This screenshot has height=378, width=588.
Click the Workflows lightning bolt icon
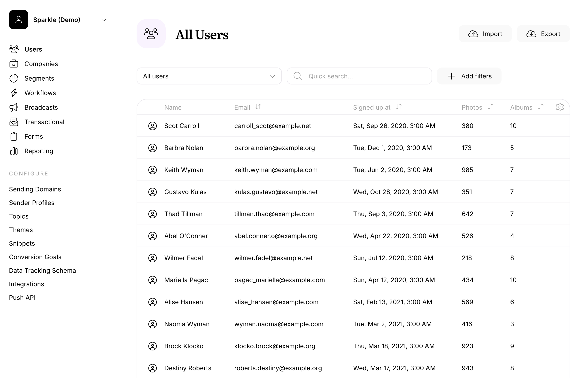pyautogui.click(x=14, y=93)
